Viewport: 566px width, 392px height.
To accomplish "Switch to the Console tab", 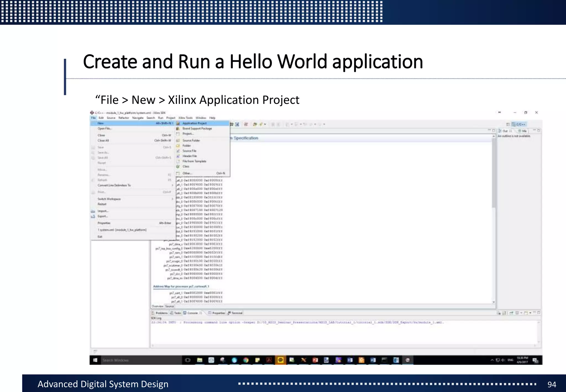I will click(193, 313).
